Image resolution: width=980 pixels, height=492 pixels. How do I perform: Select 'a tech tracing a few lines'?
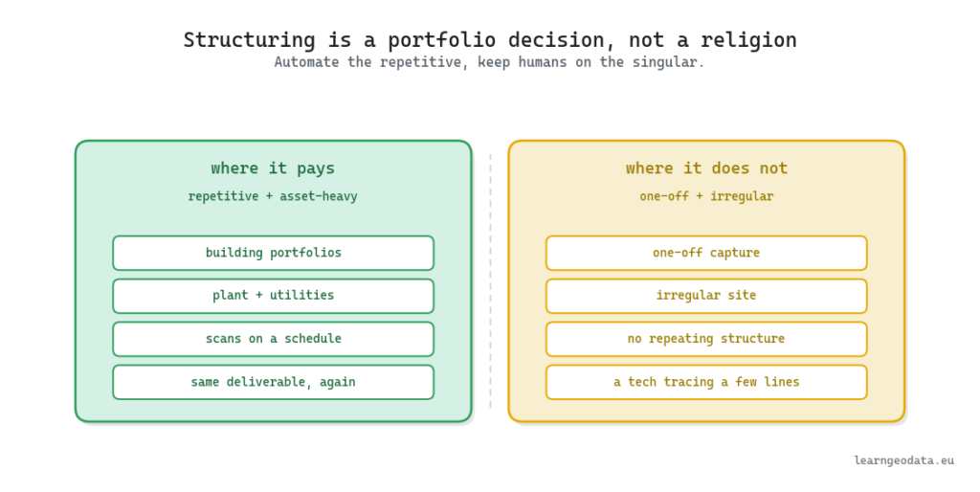706,382
